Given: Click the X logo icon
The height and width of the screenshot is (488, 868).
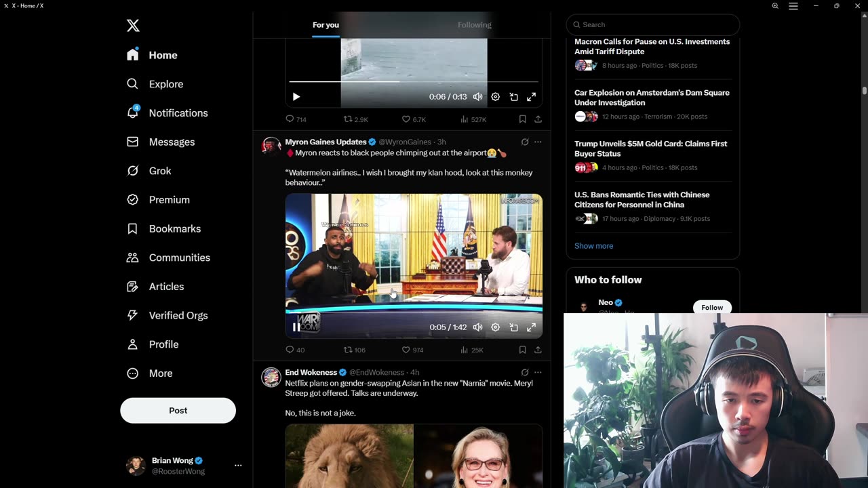Looking at the screenshot, I should coord(133,26).
